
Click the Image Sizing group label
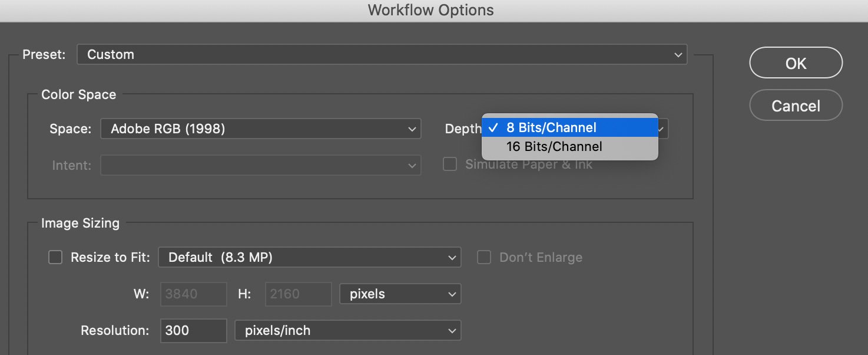tap(80, 223)
